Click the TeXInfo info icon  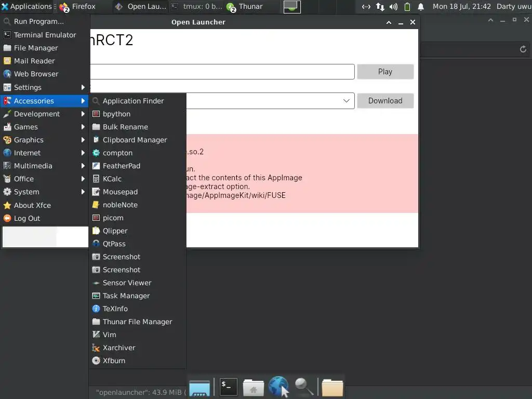(x=96, y=309)
